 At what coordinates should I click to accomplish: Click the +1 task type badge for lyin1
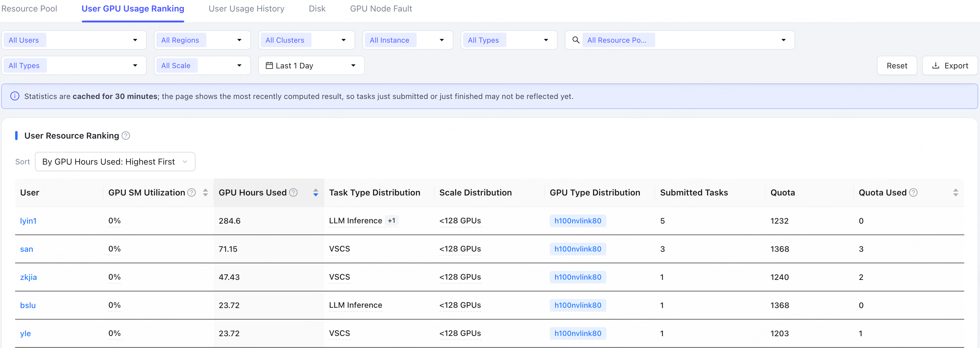(x=392, y=221)
